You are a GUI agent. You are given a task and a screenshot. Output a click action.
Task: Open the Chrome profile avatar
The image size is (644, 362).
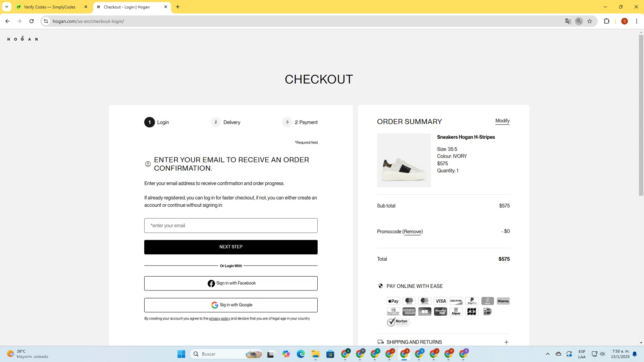click(625, 21)
